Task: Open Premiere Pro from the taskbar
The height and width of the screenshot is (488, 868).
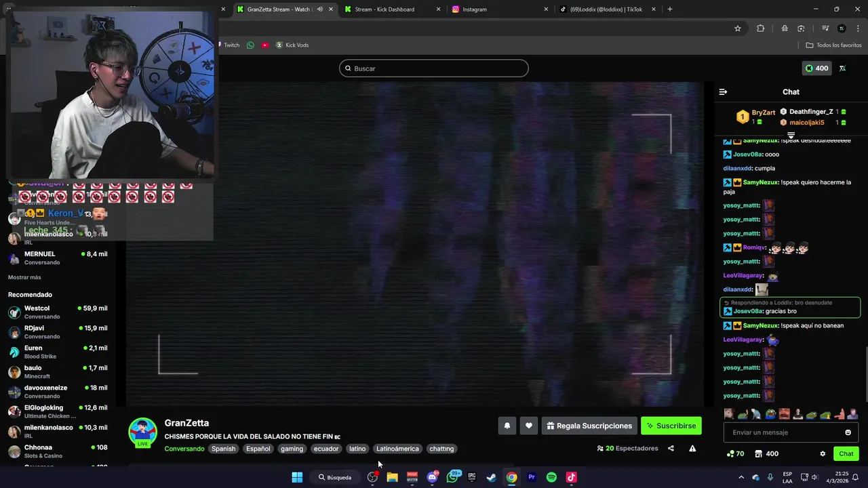Action: 532,477
